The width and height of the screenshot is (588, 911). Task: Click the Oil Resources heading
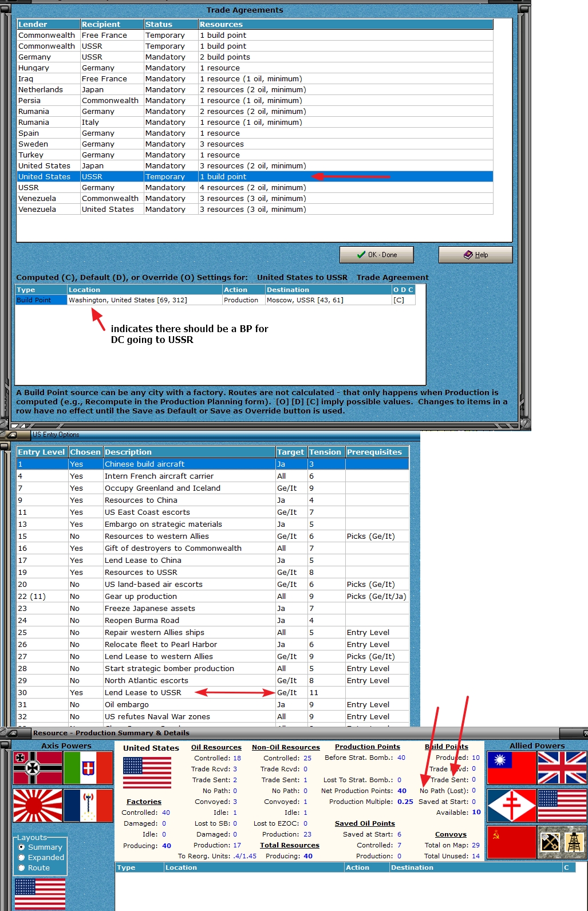coord(216,747)
